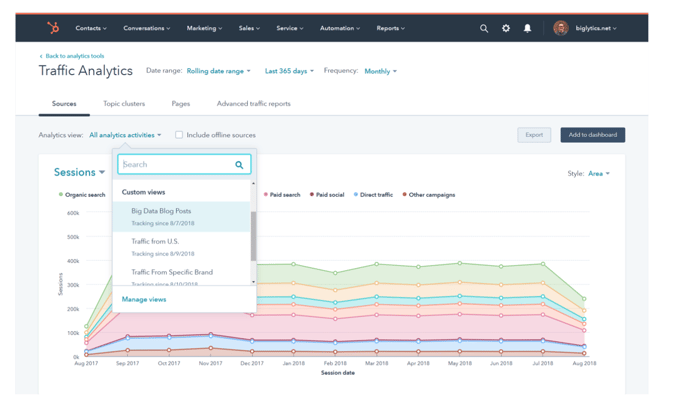Select the Traffic from U.S. view
This screenshot has width=690, height=408.
coord(181,247)
